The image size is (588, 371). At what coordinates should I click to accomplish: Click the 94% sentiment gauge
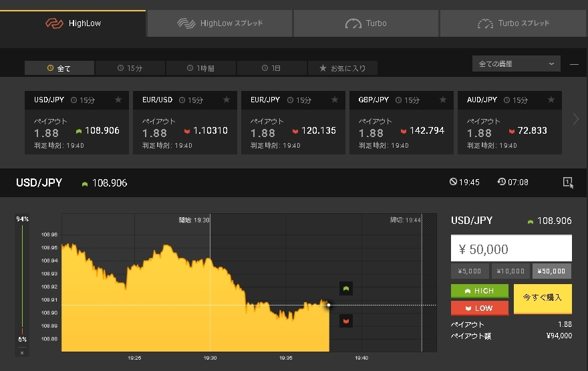point(23,219)
